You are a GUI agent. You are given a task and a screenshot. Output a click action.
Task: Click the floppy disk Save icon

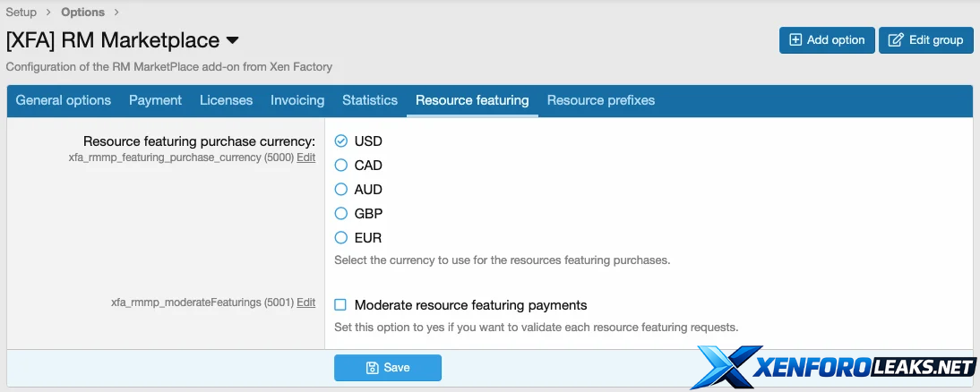[373, 368]
